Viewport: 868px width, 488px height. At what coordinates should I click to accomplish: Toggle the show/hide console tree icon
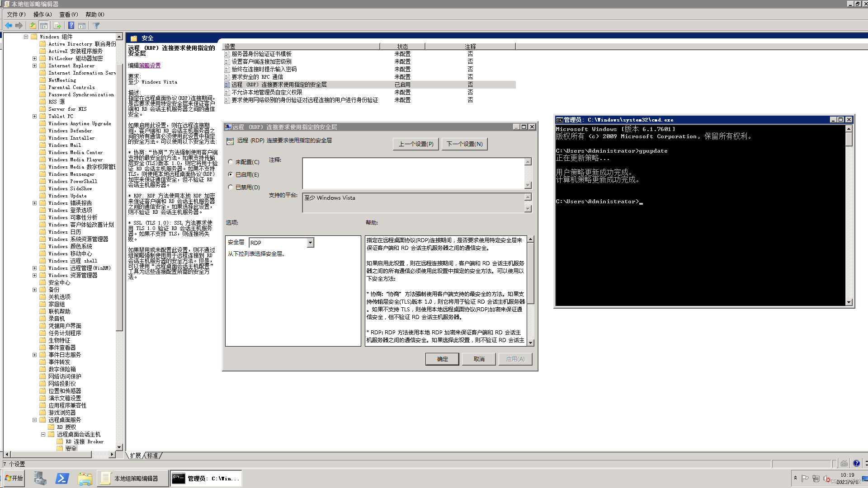(x=44, y=26)
